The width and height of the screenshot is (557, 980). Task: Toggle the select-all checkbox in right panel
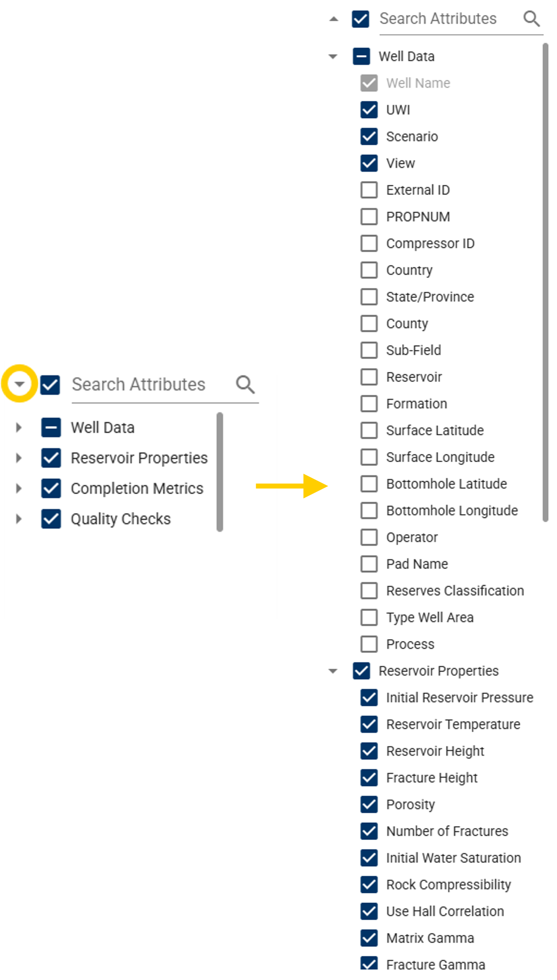pos(360,19)
